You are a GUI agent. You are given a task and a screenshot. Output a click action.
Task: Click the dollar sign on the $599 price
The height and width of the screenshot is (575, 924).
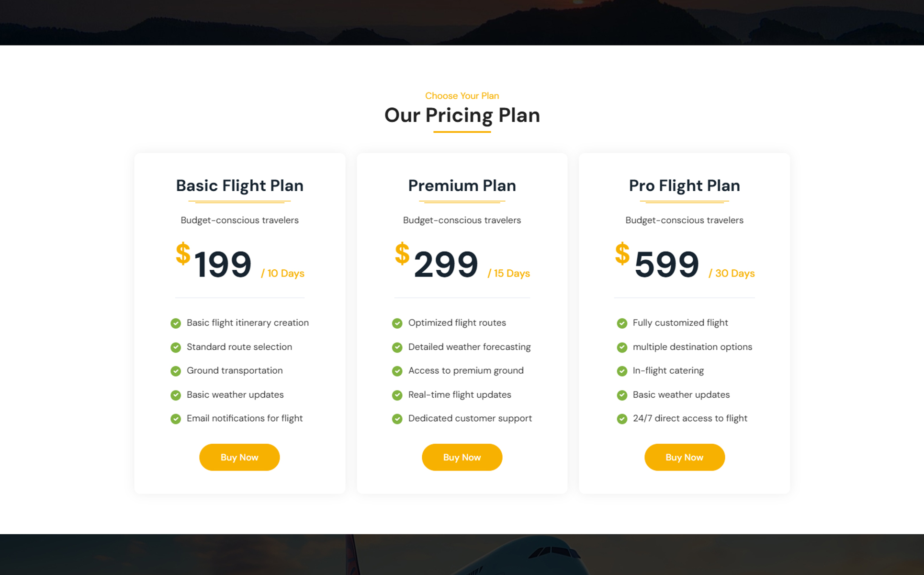(x=622, y=253)
